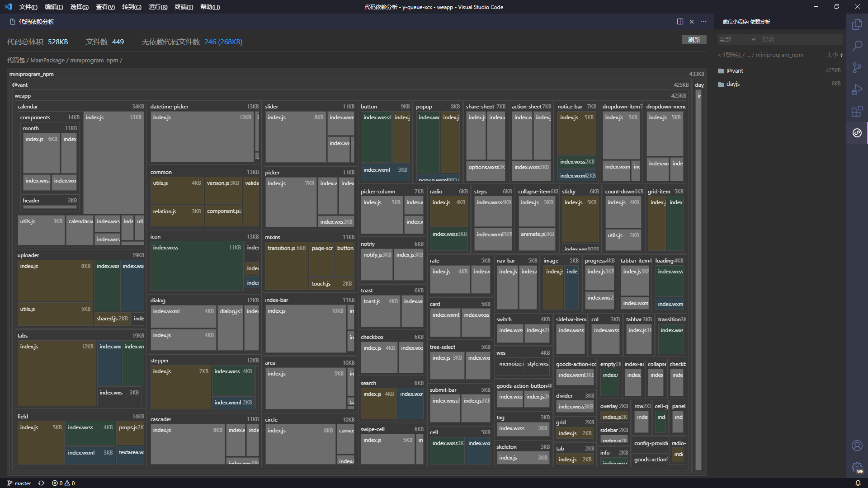Click the 刷新 refresh button
This screenshot has width=868, height=488.
pyautogui.click(x=694, y=40)
